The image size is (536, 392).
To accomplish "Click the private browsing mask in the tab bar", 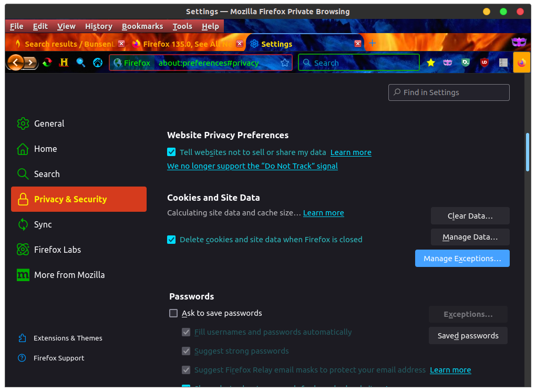I will point(519,42).
